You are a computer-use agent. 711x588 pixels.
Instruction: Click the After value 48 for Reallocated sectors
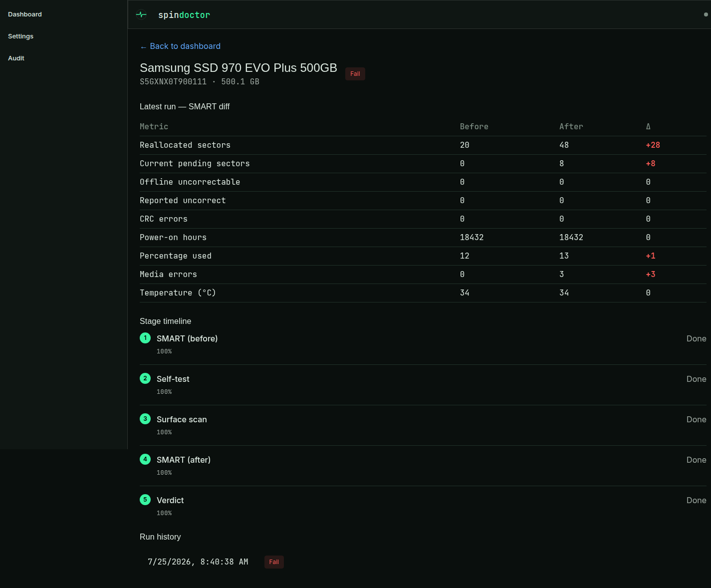(x=564, y=145)
